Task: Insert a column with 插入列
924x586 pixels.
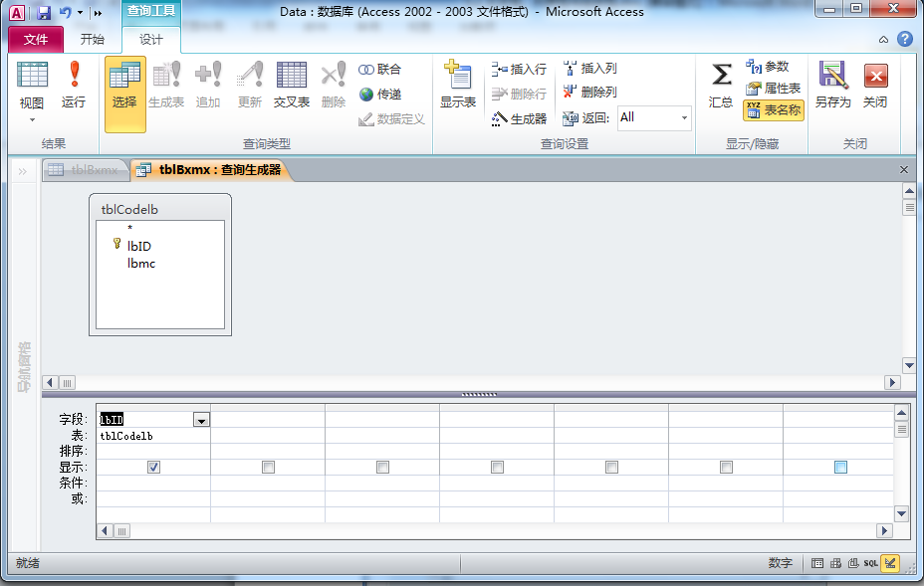Action: click(589, 69)
